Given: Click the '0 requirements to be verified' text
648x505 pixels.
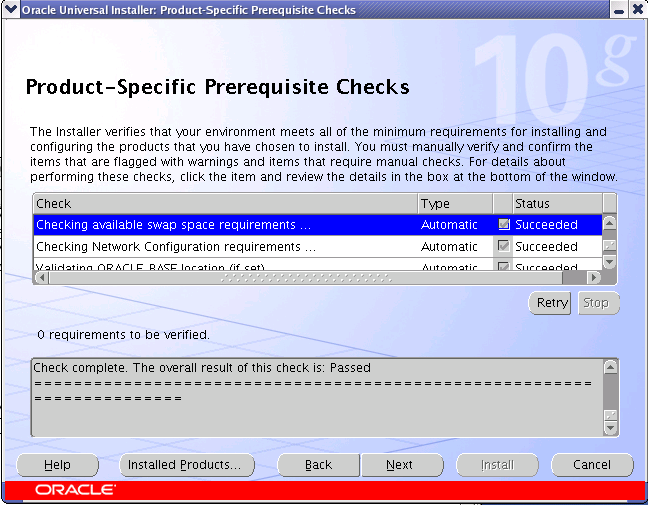Looking at the screenshot, I should (x=123, y=335).
